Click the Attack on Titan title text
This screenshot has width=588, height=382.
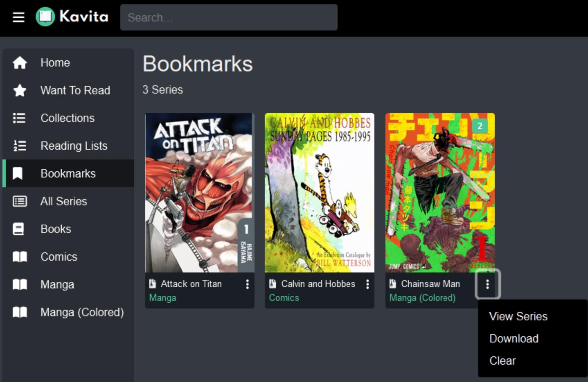(x=191, y=284)
